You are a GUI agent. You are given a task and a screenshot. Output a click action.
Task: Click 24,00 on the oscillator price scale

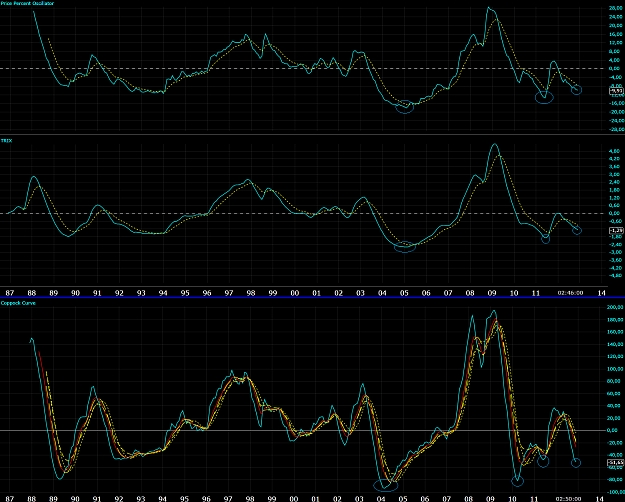coord(616,17)
